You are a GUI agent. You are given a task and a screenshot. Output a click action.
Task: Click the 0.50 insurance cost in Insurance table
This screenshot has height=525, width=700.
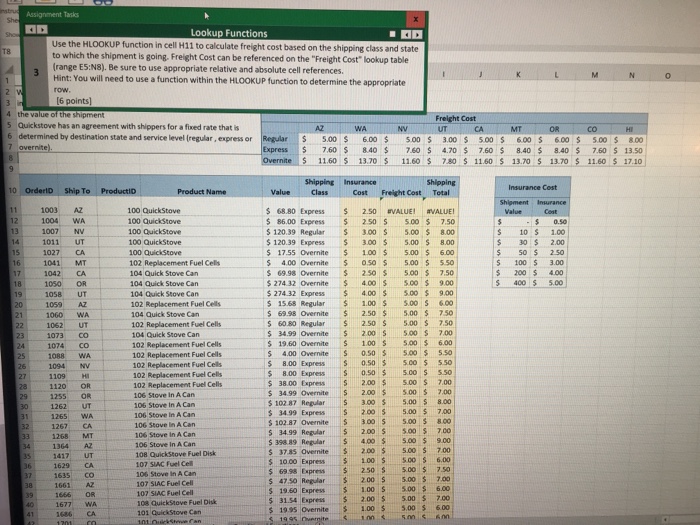tap(550, 221)
